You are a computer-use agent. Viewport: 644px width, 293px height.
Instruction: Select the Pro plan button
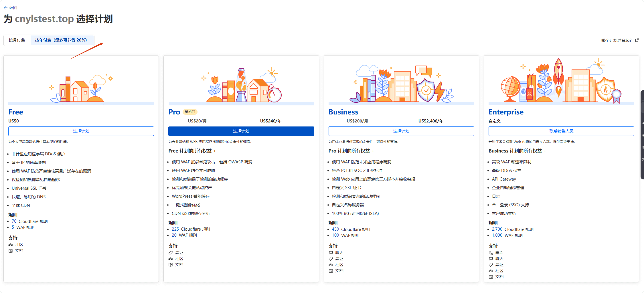click(x=241, y=131)
